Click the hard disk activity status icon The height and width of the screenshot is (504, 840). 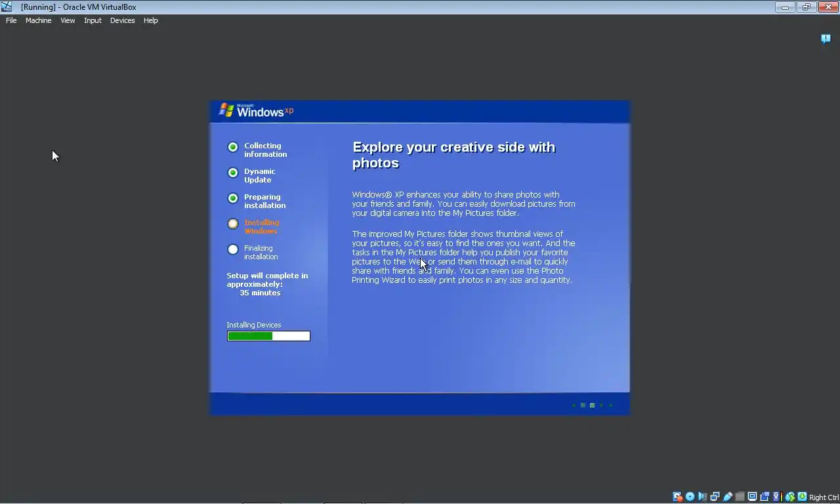[678, 497]
